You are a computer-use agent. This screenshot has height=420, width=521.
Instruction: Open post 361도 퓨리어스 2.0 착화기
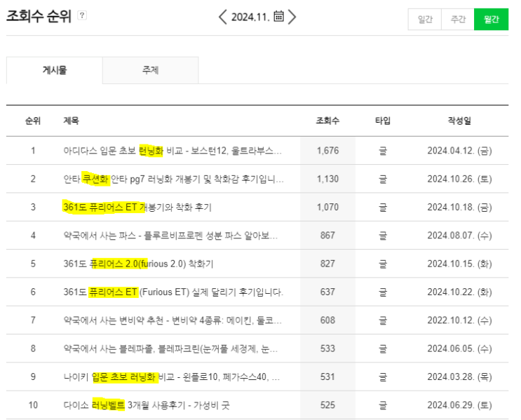point(138,264)
